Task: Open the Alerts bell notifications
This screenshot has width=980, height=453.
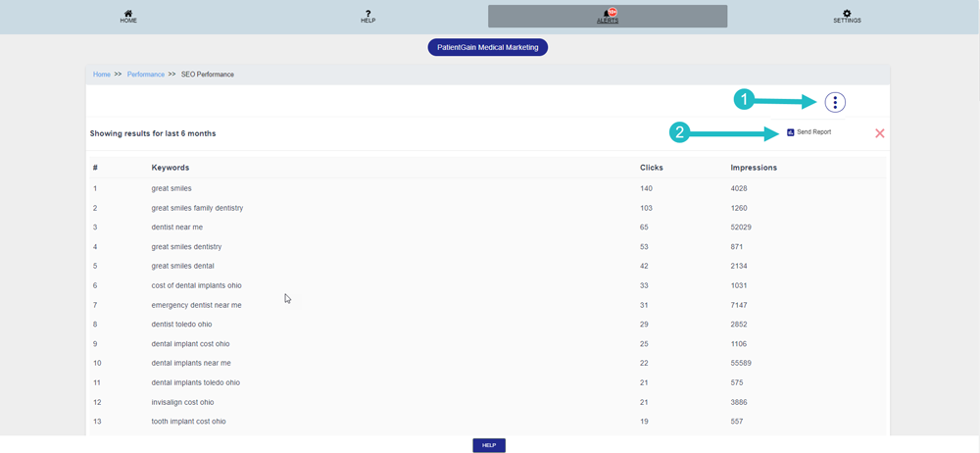Action: 608,17
